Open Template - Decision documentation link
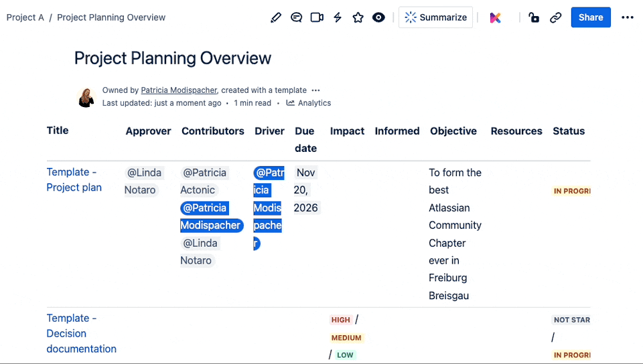This screenshot has width=643, height=364. point(81,333)
